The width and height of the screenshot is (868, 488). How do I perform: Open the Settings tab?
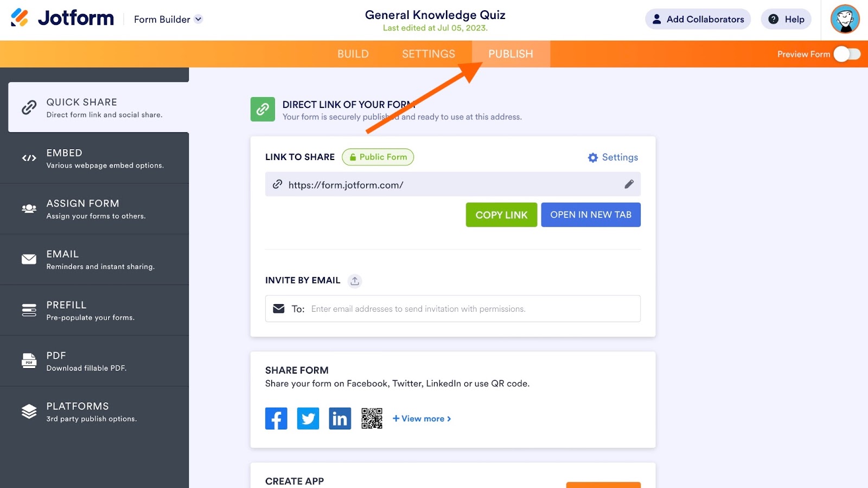coord(428,54)
